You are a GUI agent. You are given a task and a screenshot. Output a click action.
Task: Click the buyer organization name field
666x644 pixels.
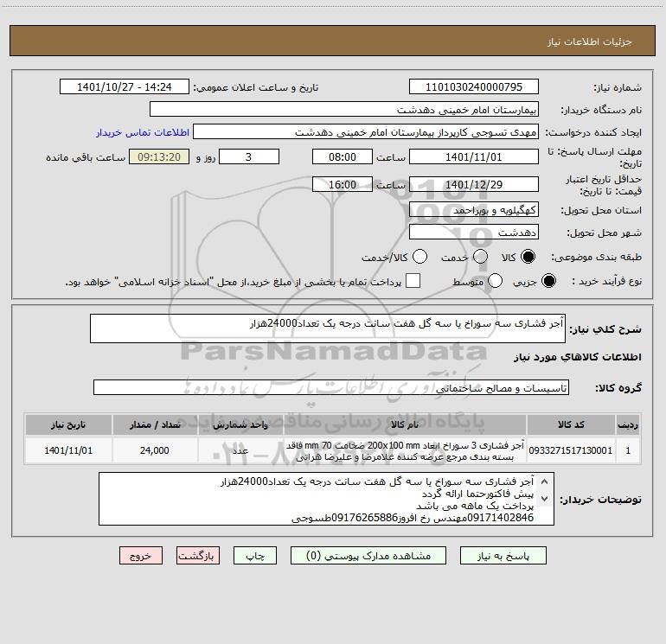(x=344, y=109)
